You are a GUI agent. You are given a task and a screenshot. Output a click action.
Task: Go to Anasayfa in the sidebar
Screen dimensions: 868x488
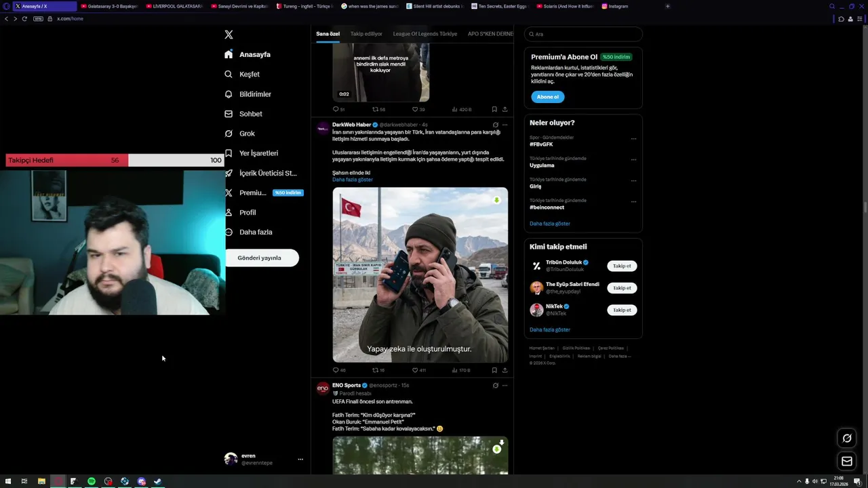click(x=248, y=54)
